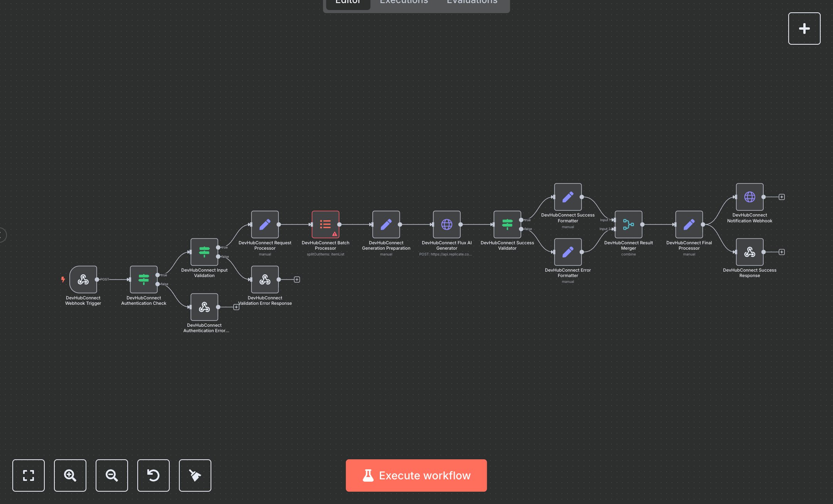The width and height of the screenshot is (833, 504).
Task: Click the tidy up workflow button
Action: pyautogui.click(x=195, y=475)
